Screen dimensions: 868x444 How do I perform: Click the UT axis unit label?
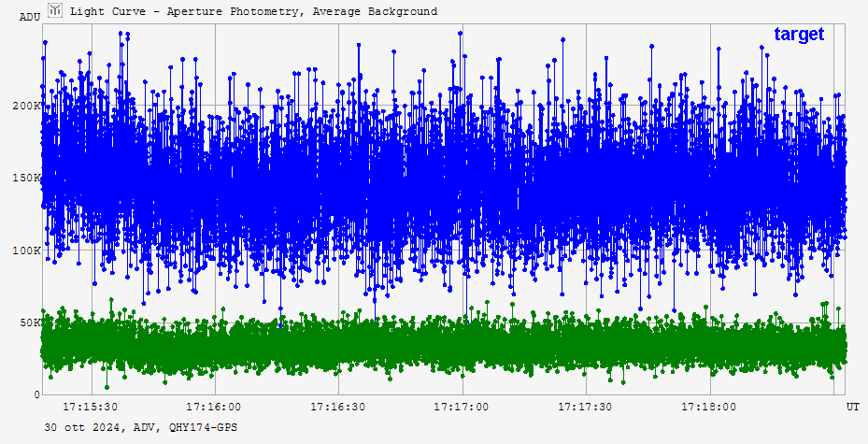tap(852, 407)
